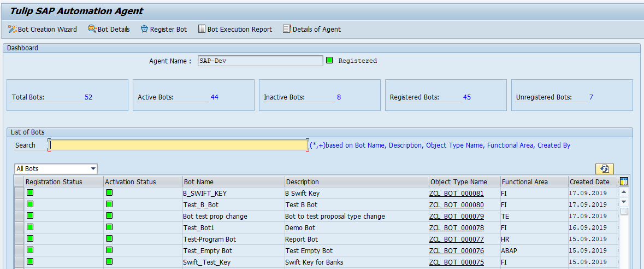Image resolution: width=644 pixels, height=269 pixels.
Task: Click the ABAP functional area cell
Action: coord(534,250)
